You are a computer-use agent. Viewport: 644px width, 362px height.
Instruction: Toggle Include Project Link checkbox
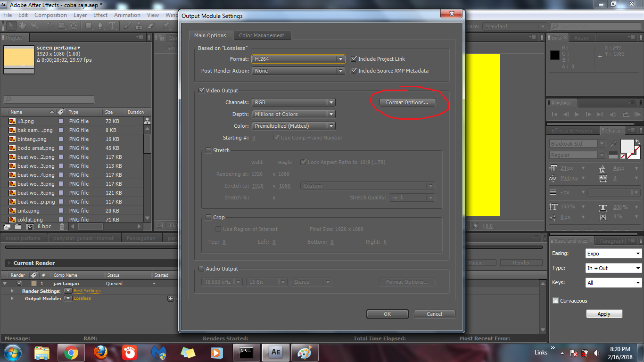354,59
